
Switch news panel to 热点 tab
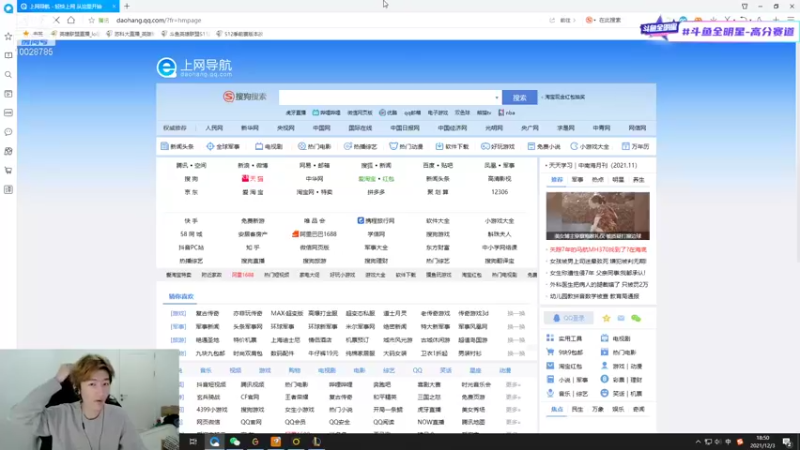(x=597, y=180)
